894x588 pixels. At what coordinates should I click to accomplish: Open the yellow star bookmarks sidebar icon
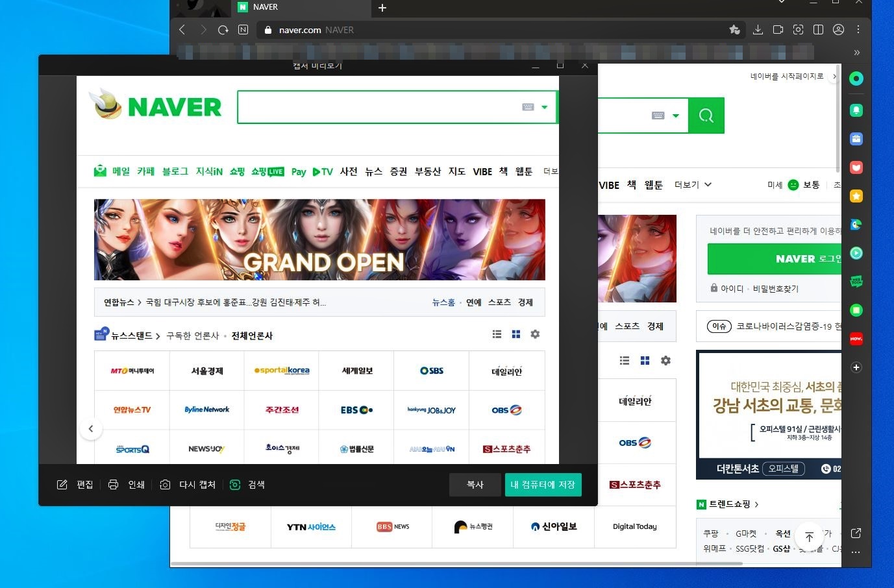click(x=856, y=196)
